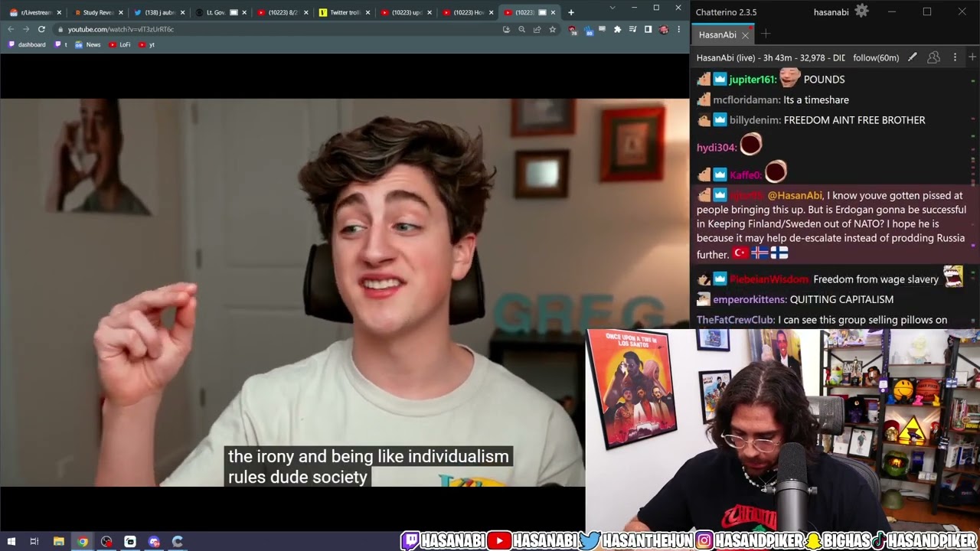This screenshot has height=551, width=980.
Task: Click the follow(60m) mode label
Action: (x=876, y=57)
